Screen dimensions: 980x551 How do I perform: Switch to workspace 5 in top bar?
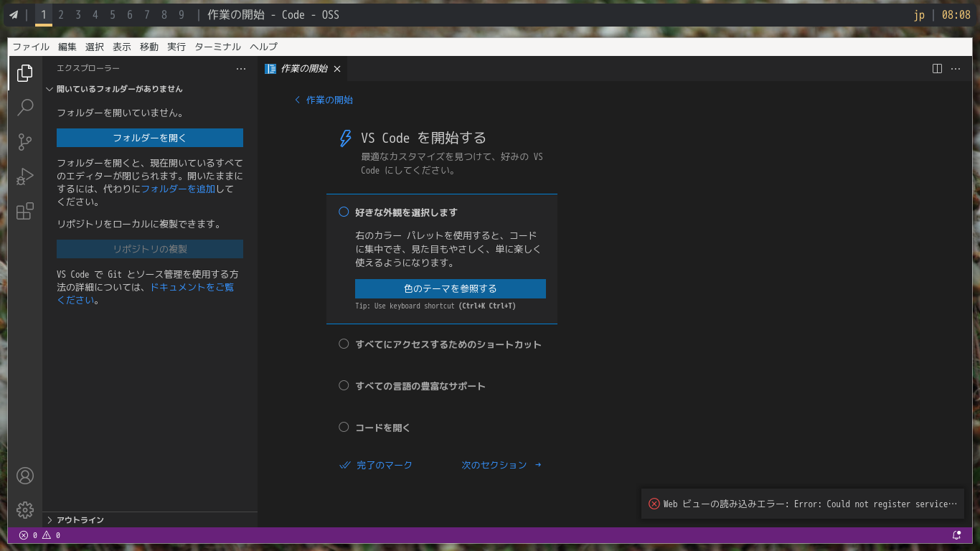(113, 14)
